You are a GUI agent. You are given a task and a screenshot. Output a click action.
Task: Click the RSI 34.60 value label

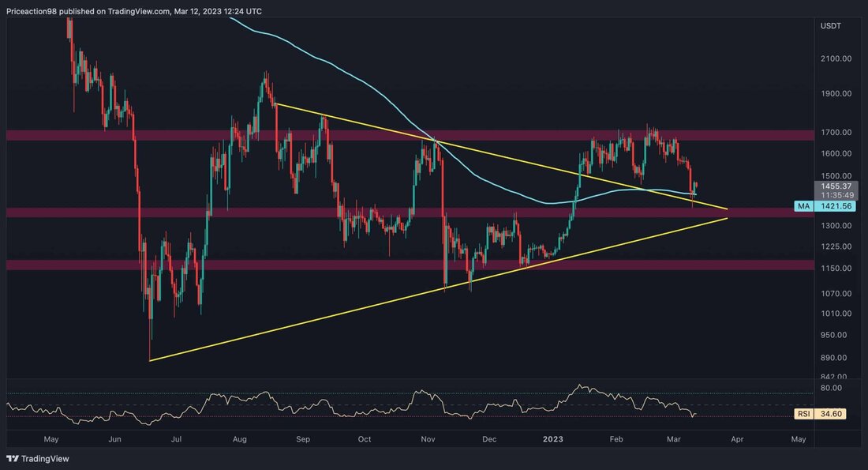point(820,414)
